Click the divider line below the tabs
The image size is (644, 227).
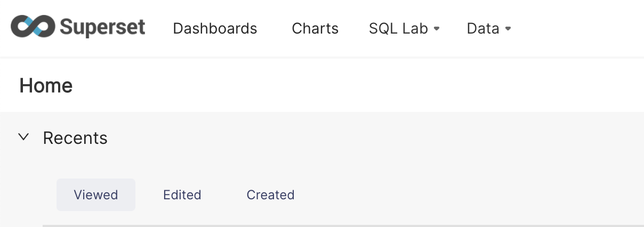341,225
